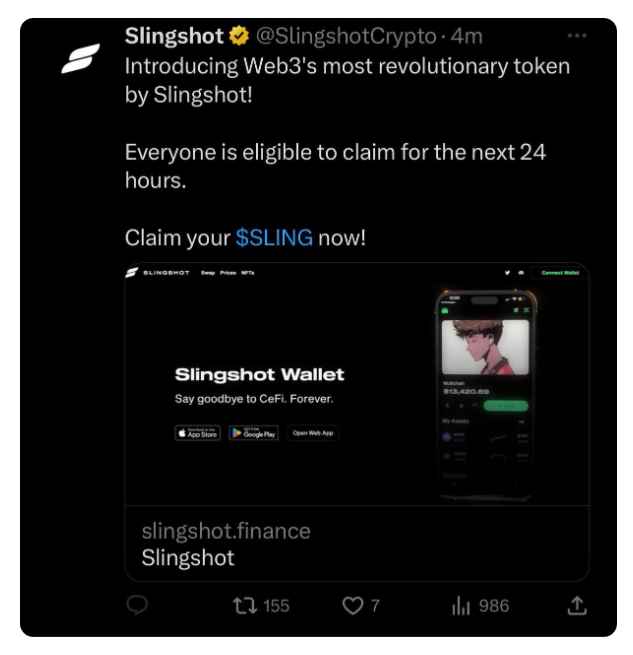
Task: Click the reply speech bubble icon
Action: [137, 605]
